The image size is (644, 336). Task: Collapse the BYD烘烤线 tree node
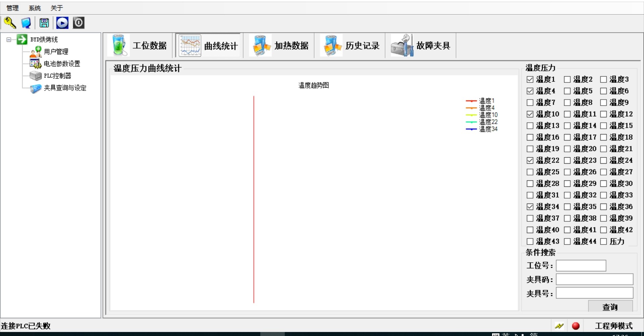pos(9,40)
